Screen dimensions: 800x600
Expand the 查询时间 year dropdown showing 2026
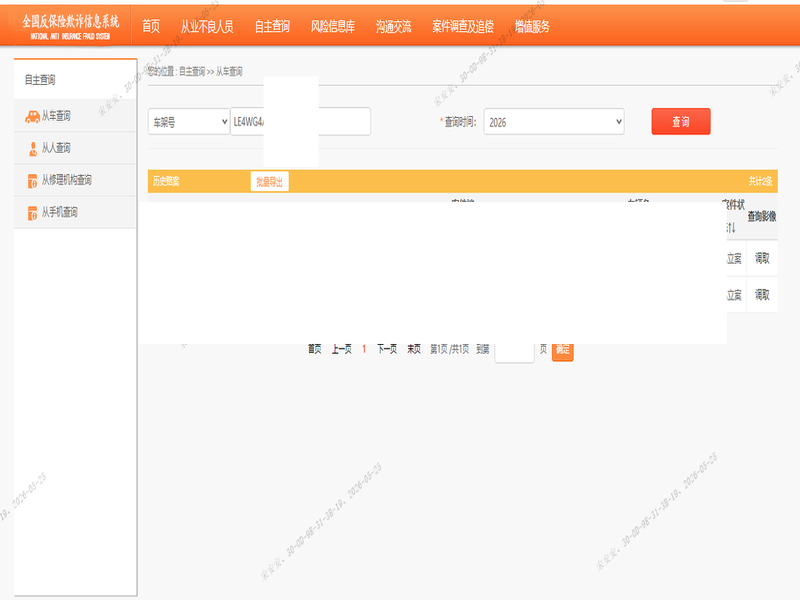tap(554, 122)
